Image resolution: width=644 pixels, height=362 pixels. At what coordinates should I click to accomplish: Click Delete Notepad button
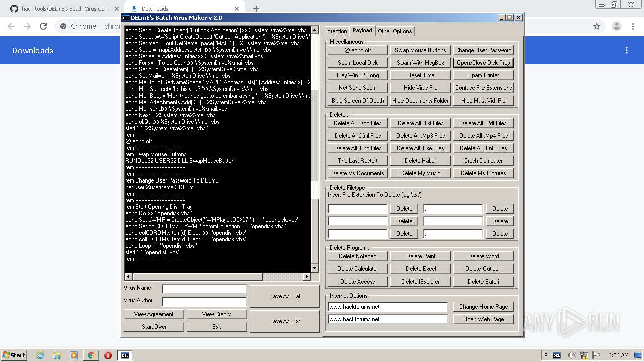358,256
